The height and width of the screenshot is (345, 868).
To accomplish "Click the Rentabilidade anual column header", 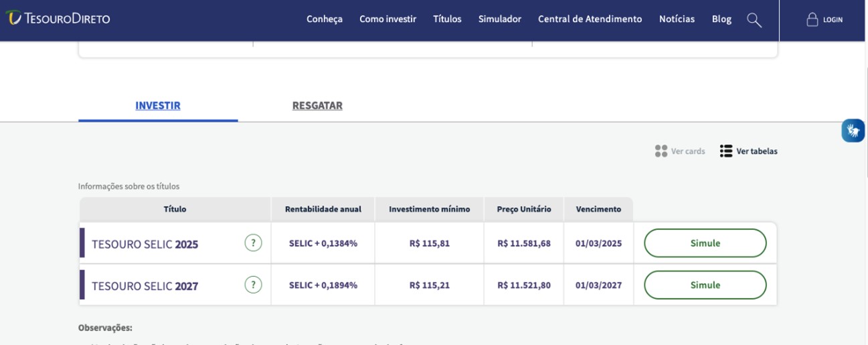I will (x=323, y=209).
